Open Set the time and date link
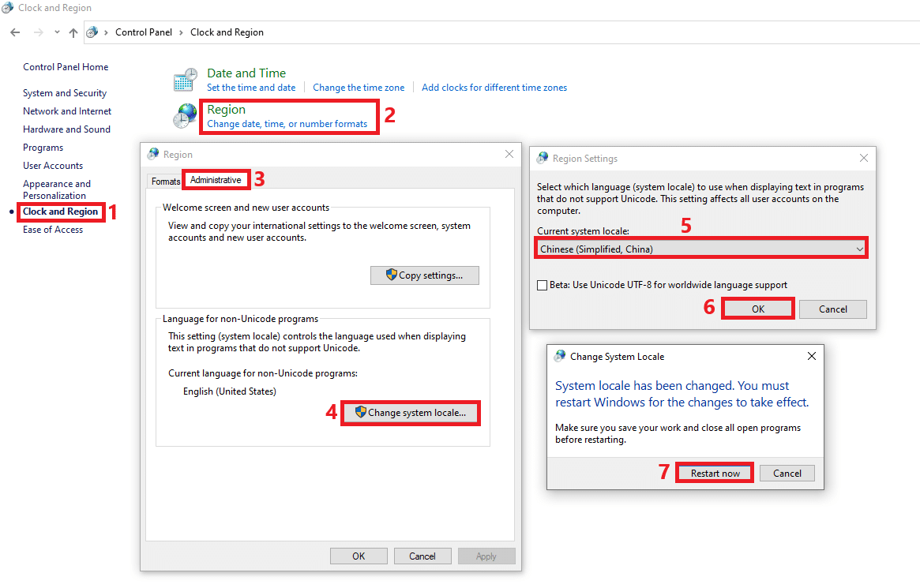This screenshot has height=588, width=920. pos(251,88)
